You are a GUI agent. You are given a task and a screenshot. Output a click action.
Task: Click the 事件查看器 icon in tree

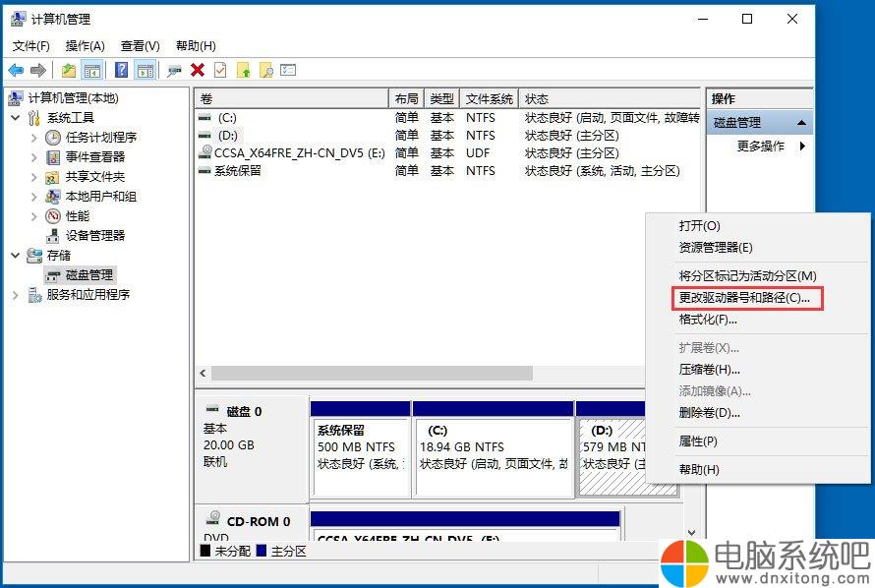(x=53, y=157)
